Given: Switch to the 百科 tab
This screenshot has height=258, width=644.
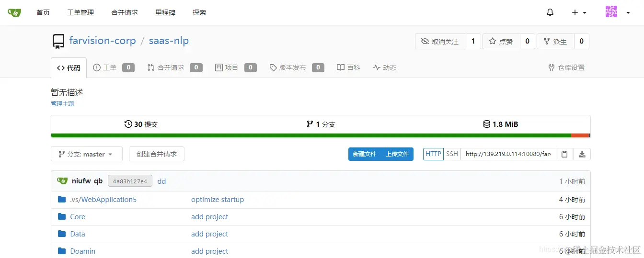Looking at the screenshot, I should point(348,67).
